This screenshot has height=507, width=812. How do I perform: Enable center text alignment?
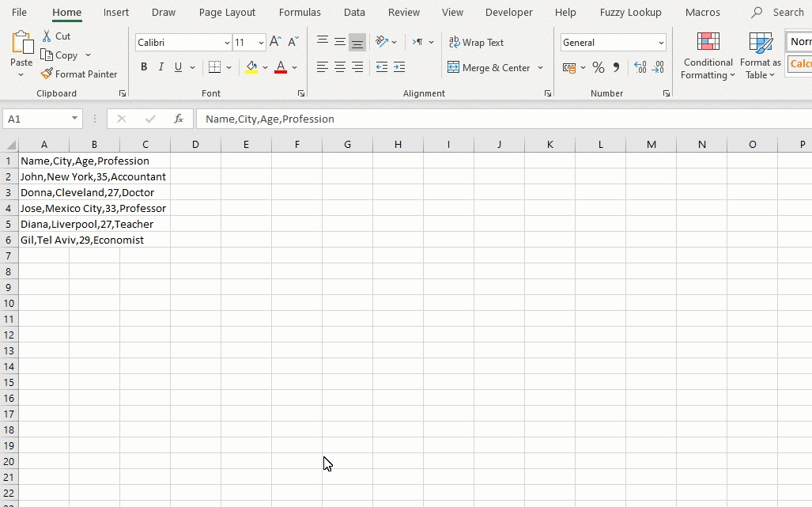click(339, 67)
